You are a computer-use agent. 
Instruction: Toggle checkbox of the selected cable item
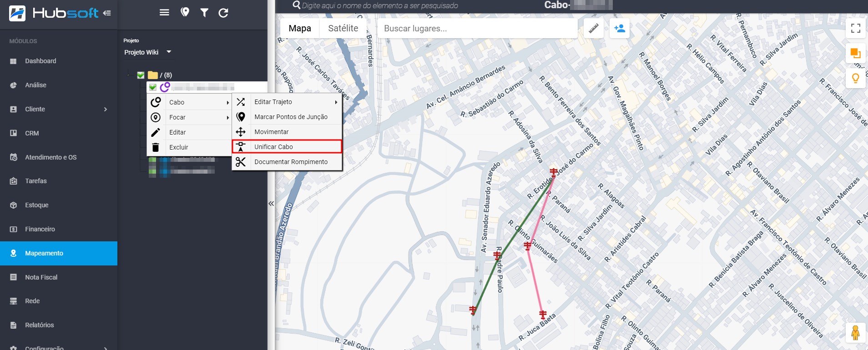153,87
